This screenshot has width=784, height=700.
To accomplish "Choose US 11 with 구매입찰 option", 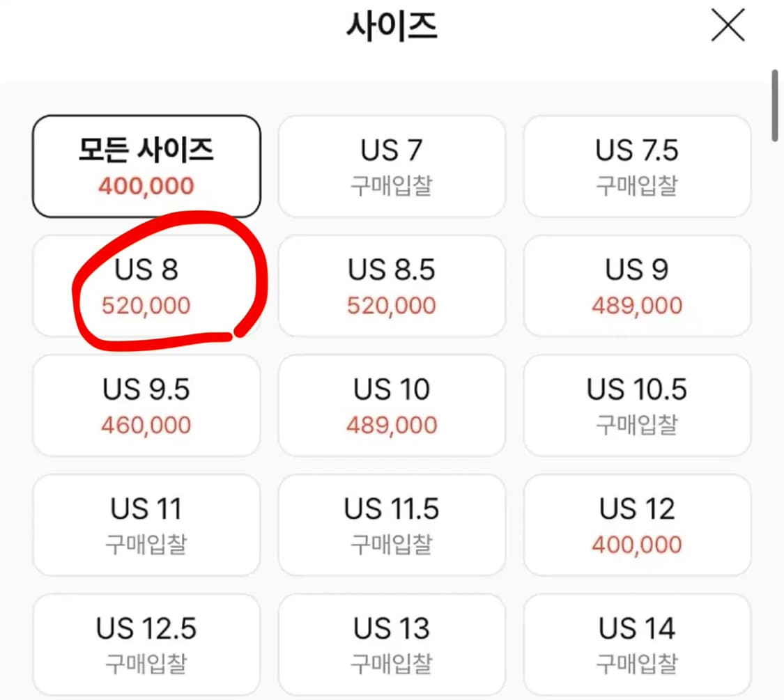I will [x=146, y=524].
